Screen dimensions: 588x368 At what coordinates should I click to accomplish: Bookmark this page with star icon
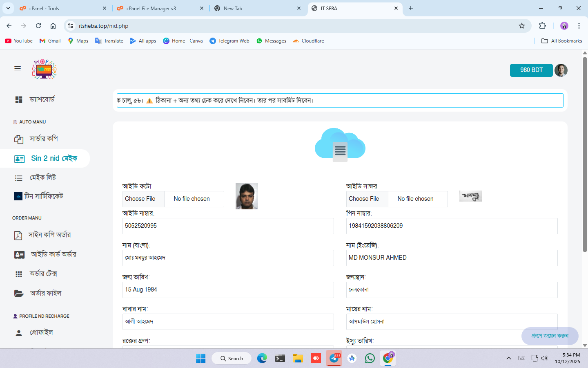521,26
